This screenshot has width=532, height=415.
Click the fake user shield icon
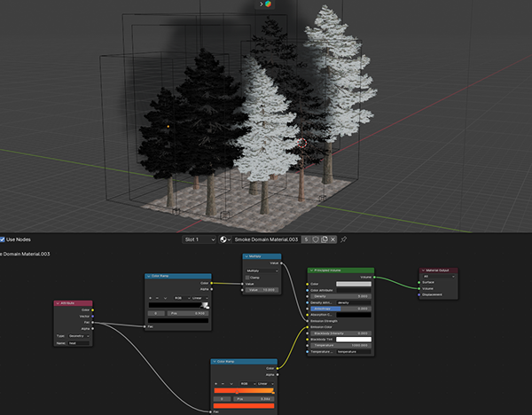[x=316, y=239]
